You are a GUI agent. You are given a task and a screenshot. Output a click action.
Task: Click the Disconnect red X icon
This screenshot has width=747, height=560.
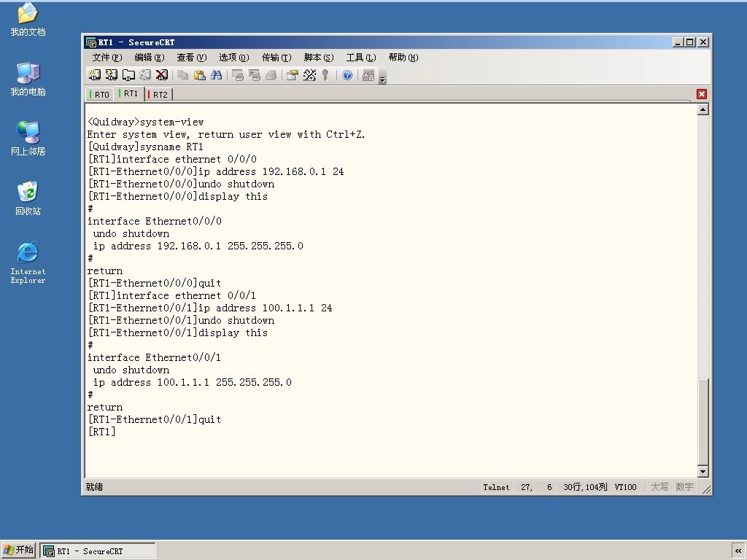coord(162,75)
